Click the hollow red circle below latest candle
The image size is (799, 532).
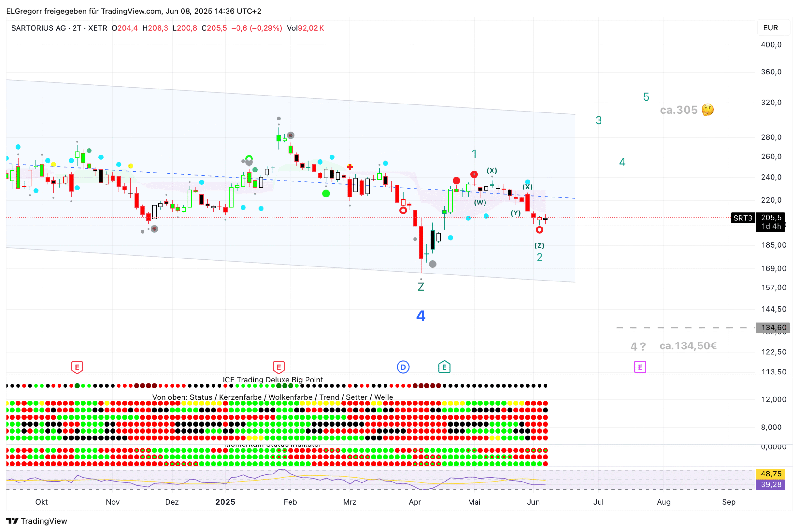pyautogui.click(x=539, y=230)
